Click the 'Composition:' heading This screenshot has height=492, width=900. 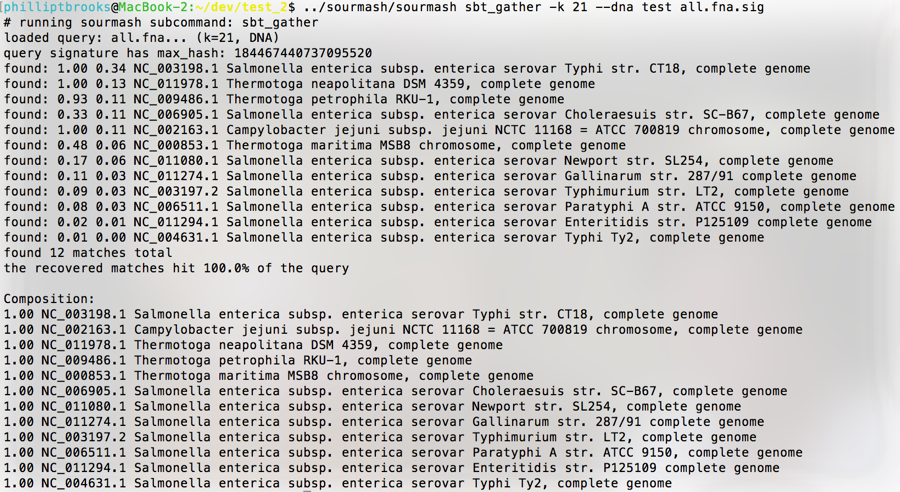(x=49, y=299)
